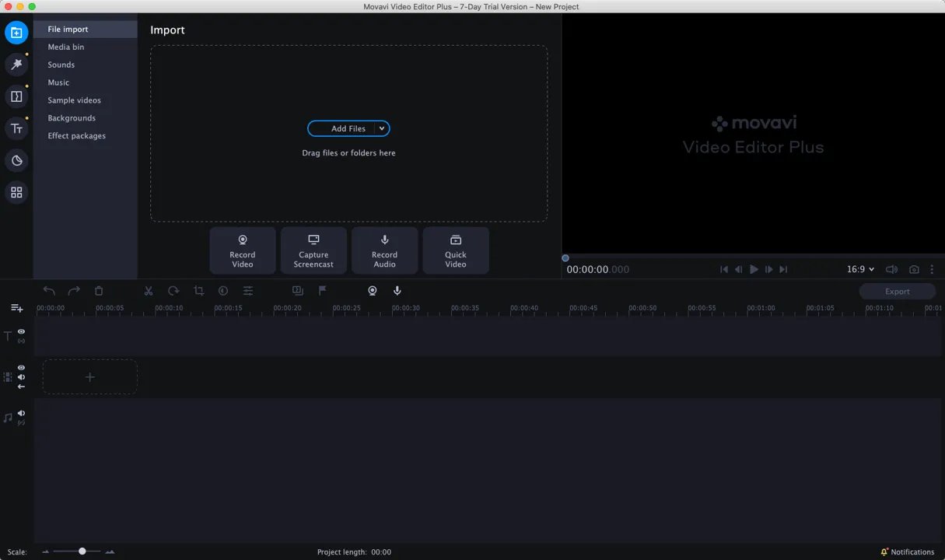
Task: Open the Titles tab icon
Action: [x=16, y=128]
